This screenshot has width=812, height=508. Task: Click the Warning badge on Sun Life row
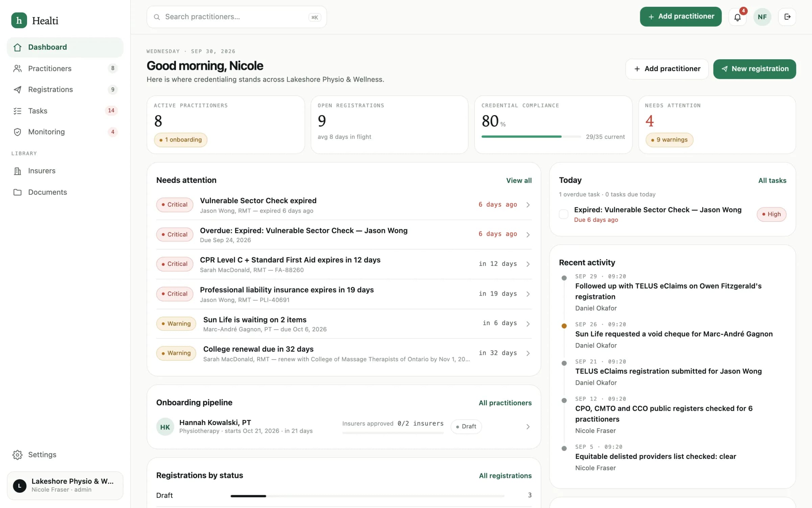176,324
